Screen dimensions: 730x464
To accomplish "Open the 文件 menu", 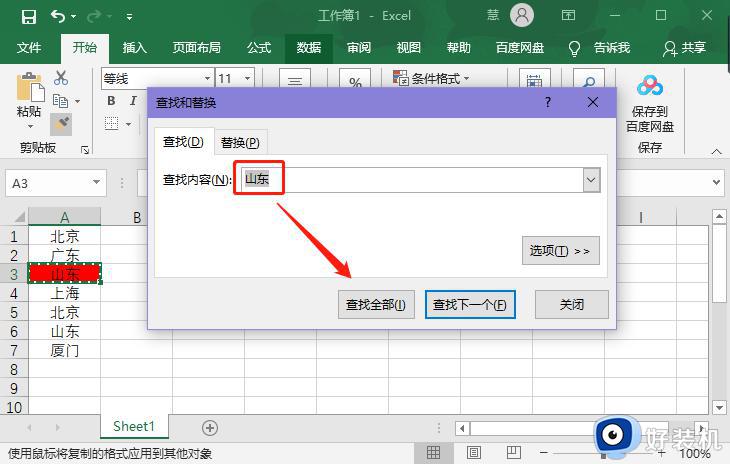I will [29, 47].
